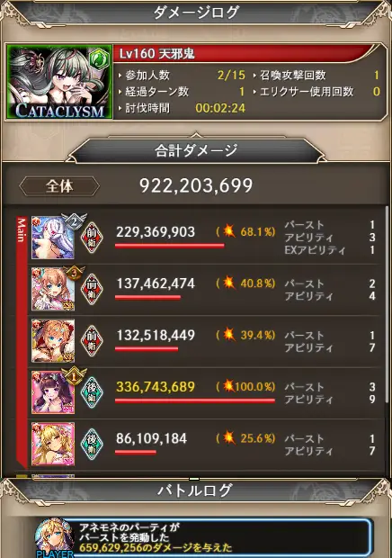Select the 全体 total damage tab
The image size is (392, 558).
59,186
